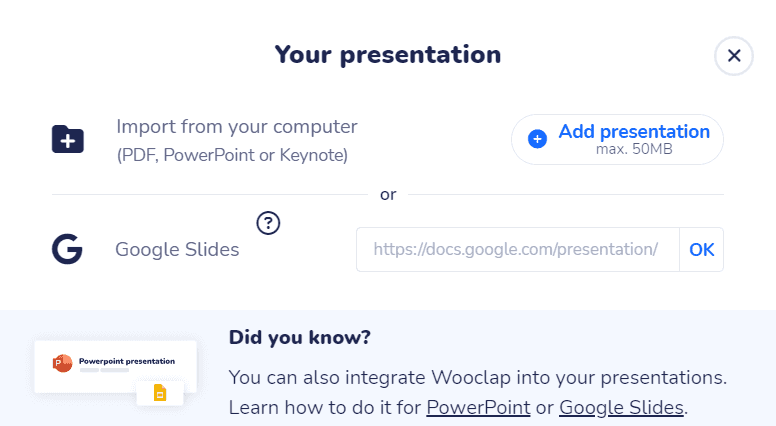Image resolution: width=776 pixels, height=426 pixels.
Task: Click the Add presentation button
Action: pyautogui.click(x=617, y=140)
